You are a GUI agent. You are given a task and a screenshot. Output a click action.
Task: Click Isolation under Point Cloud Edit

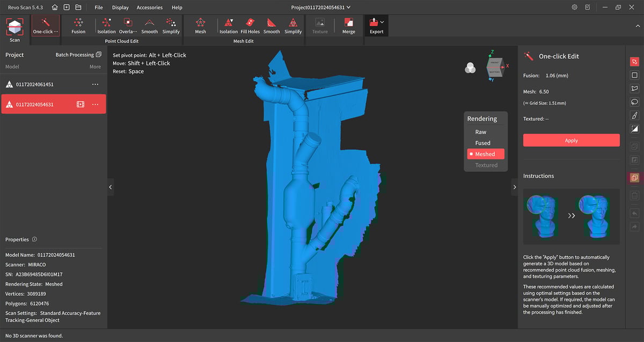[x=106, y=25]
